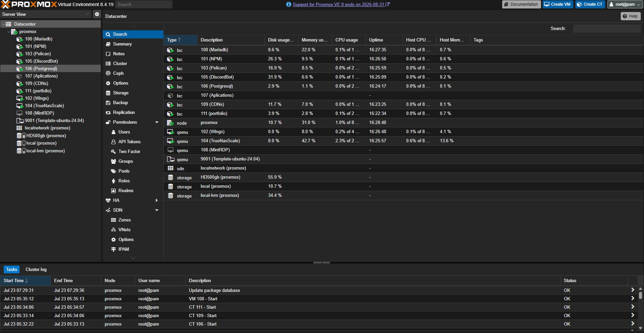Open the Roles permissions page
This screenshot has width=644, height=333.
[133, 181]
